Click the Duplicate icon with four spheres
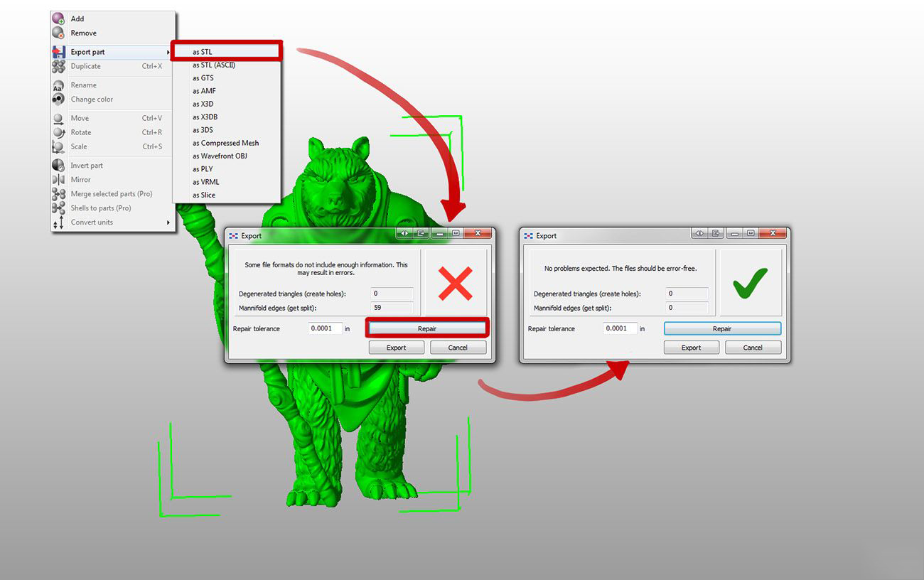Image resolution: width=924 pixels, height=580 pixels. pyautogui.click(x=59, y=66)
